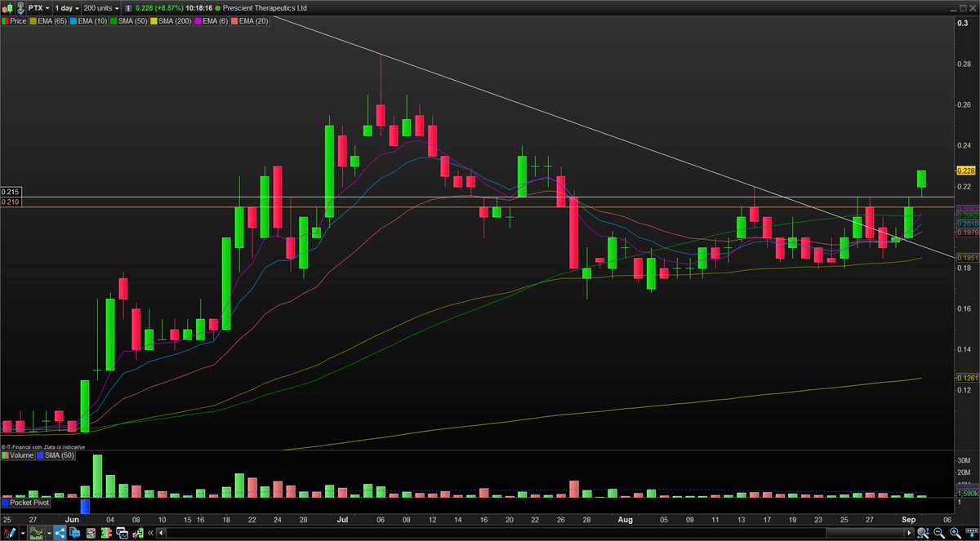Image resolution: width=980 pixels, height=541 pixels.
Task: Click the 0.1261 SMA axis tag
Action: tap(966, 378)
